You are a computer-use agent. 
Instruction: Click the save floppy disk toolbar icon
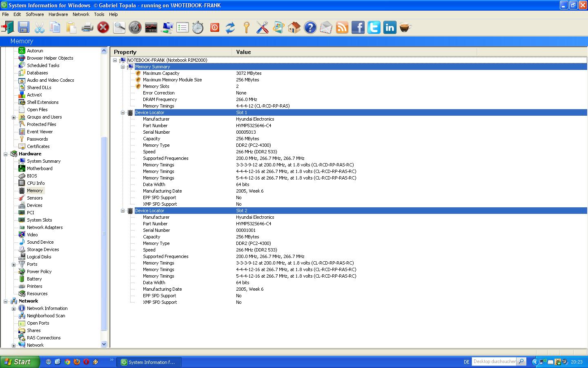pos(23,27)
